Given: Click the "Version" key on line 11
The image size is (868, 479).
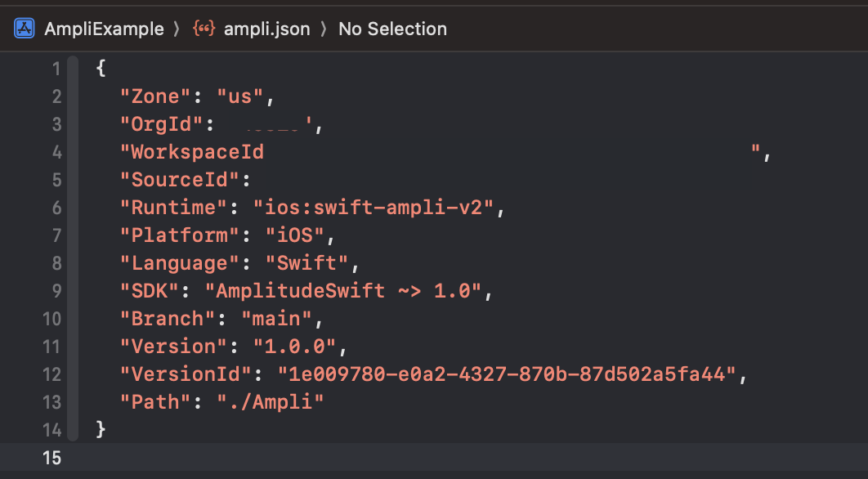Looking at the screenshot, I should [x=174, y=346].
